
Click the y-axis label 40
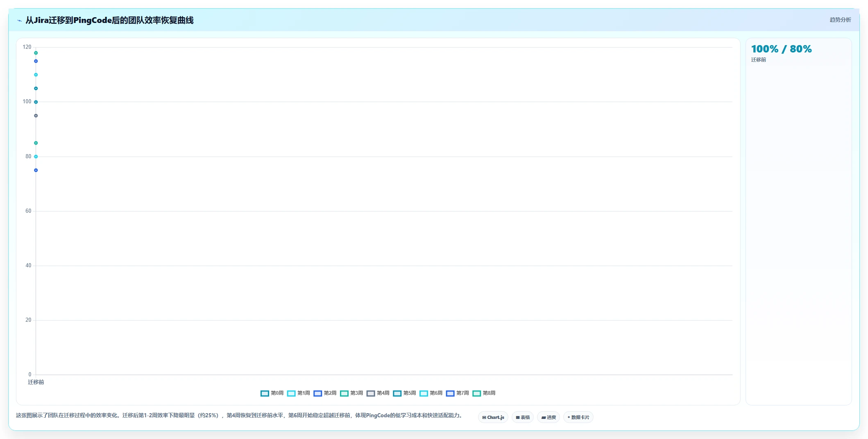tap(28, 266)
